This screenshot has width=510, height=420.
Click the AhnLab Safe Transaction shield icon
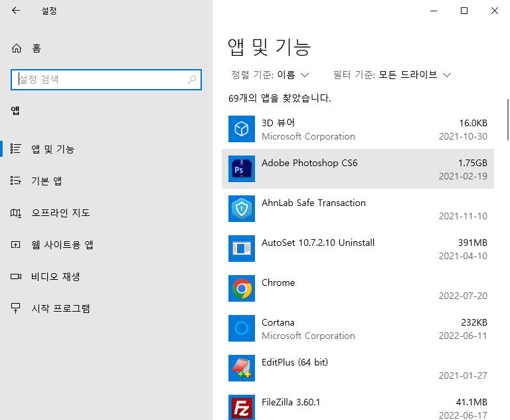point(242,209)
